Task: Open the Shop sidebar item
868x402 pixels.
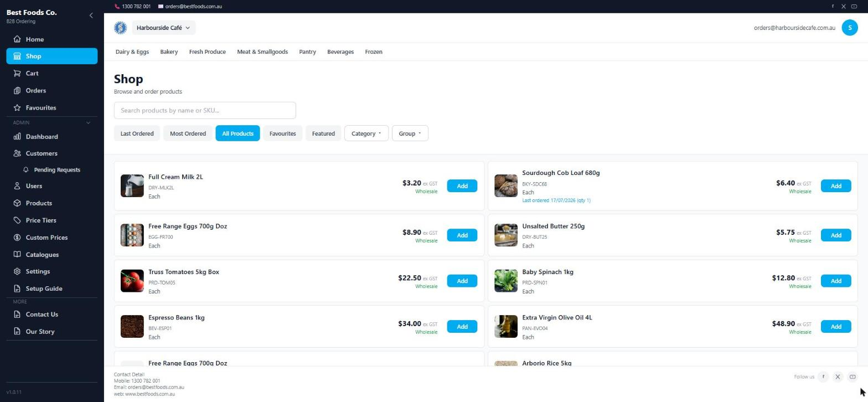Action: click(52, 56)
